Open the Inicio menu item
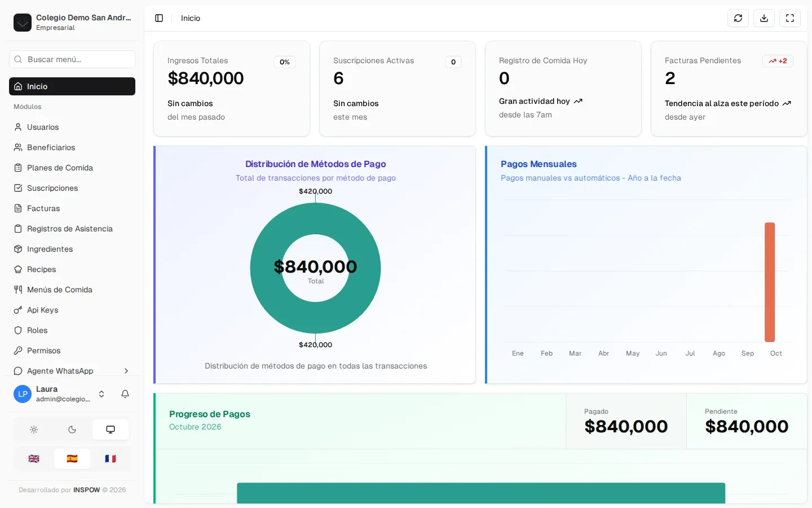Viewport: 812px width, 508px height. pos(72,86)
